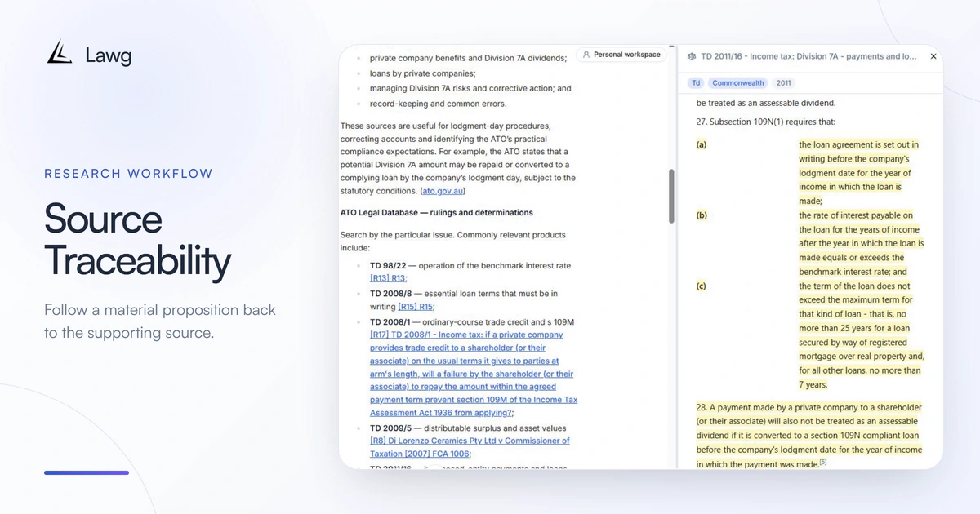Viewport: 980px width, 514px height.
Task: Open the [R17] TD 2008/1 trade credit link
Action: [474, 374]
